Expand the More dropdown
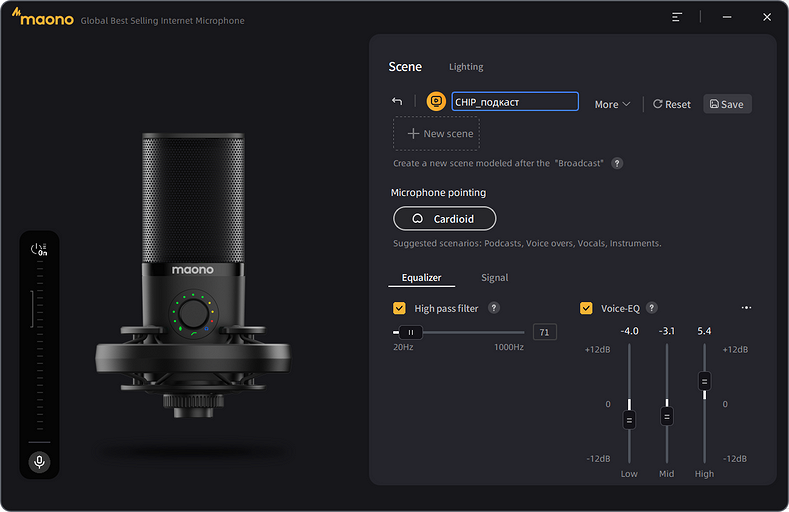The image size is (789, 512). click(612, 104)
